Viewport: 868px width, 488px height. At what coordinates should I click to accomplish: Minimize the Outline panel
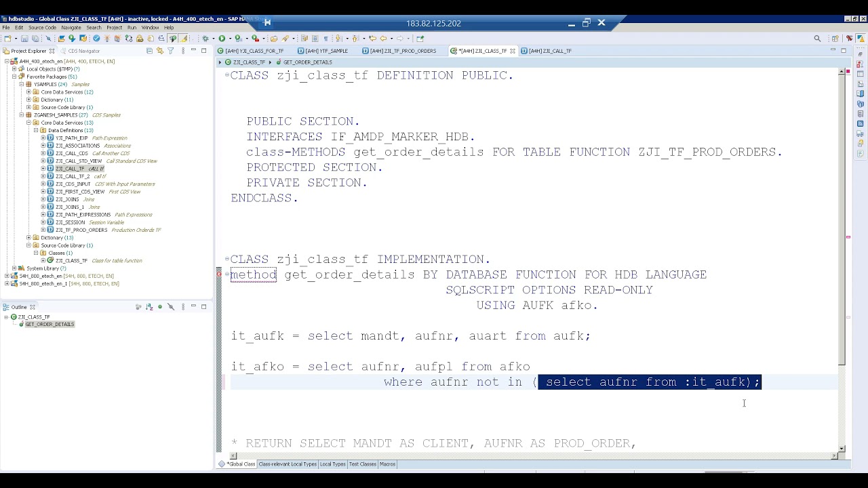point(194,306)
